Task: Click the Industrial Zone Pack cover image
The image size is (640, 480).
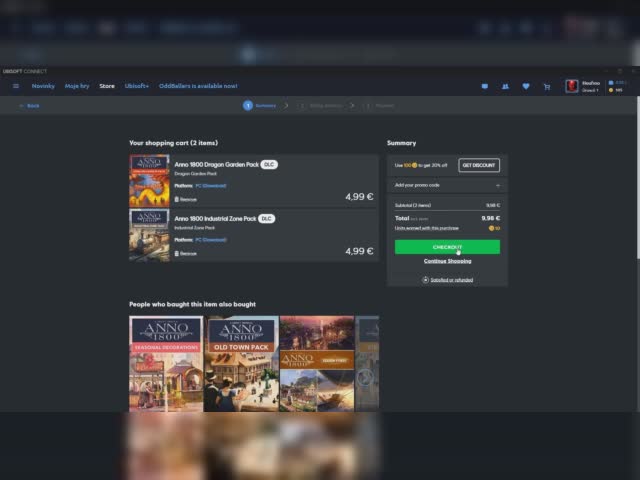Action: [149, 235]
